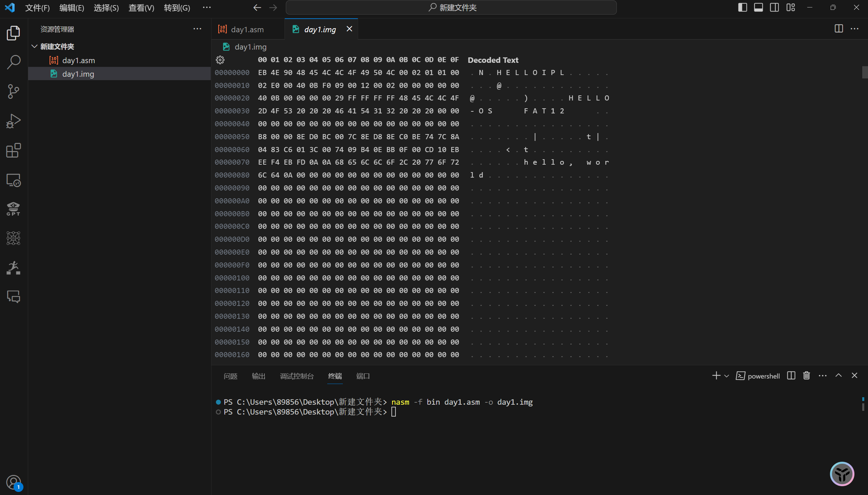This screenshot has height=495, width=868.
Task: Open the running-figure extension icon
Action: (14, 268)
